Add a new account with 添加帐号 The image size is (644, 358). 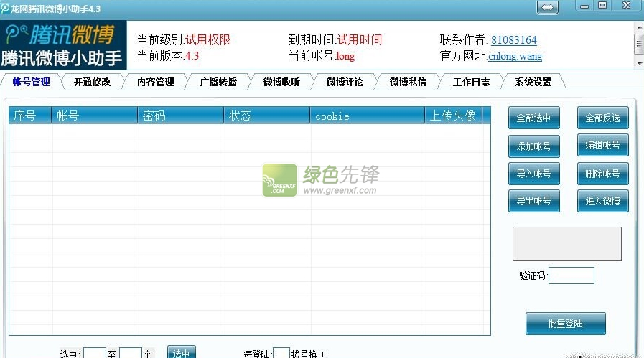(x=533, y=146)
